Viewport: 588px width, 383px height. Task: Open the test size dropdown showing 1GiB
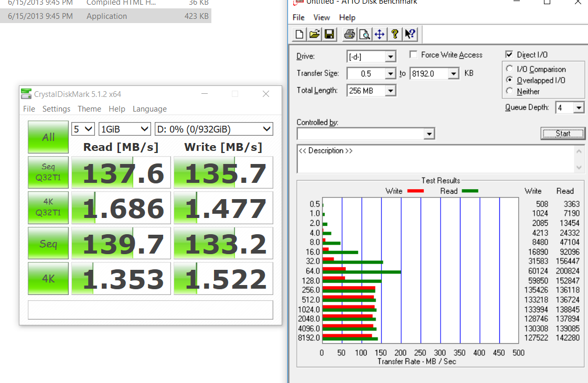click(x=124, y=129)
